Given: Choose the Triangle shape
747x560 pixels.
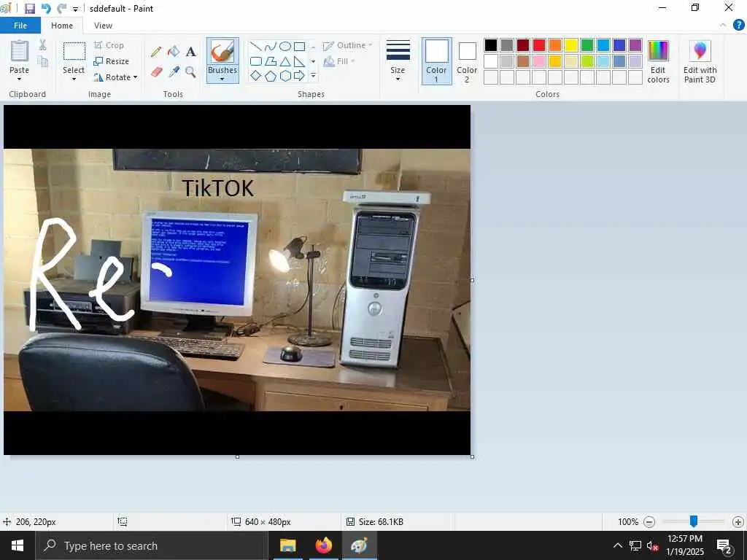Looking at the screenshot, I should (x=285, y=61).
